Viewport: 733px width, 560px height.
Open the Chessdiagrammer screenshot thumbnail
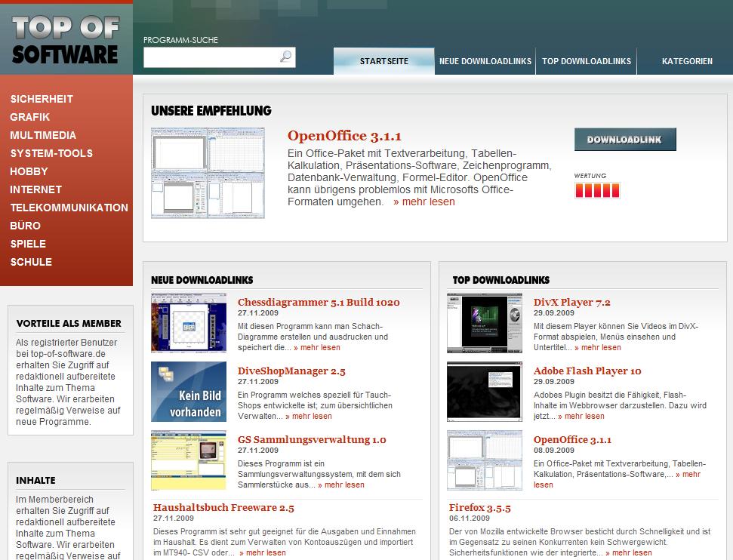(189, 323)
